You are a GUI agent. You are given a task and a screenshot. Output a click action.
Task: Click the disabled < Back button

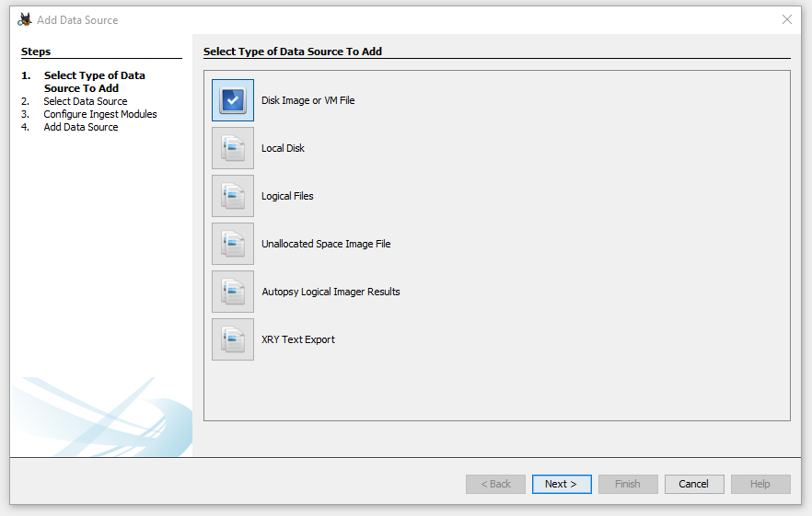(495, 484)
